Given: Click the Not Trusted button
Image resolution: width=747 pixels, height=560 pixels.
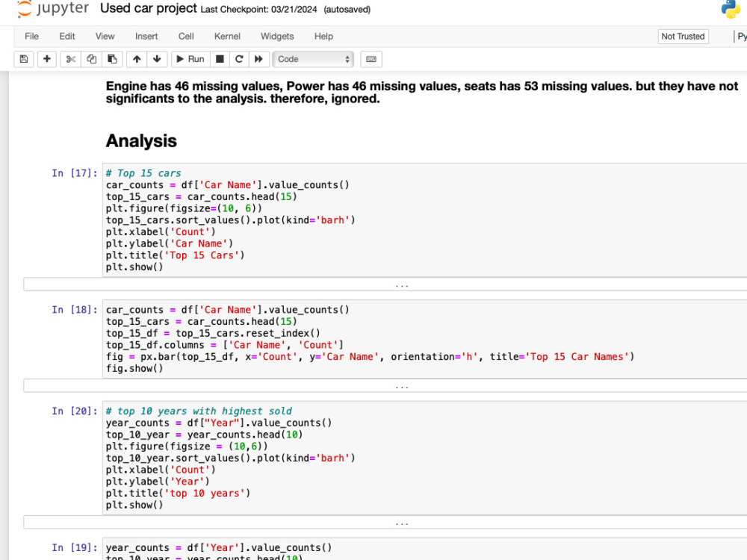Looking at the screenshot, I should tap(683, 36).
